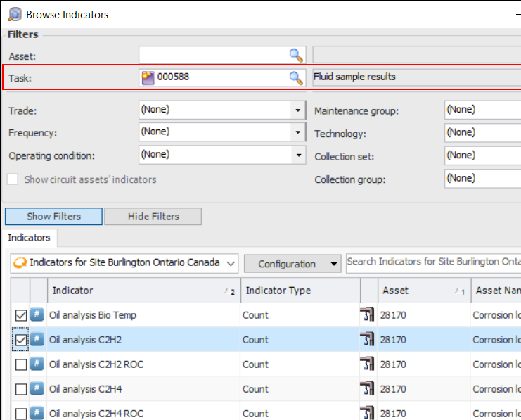
Task: Click asset icon in Oil analysis C2H2 row
Action: pos(366,340)
